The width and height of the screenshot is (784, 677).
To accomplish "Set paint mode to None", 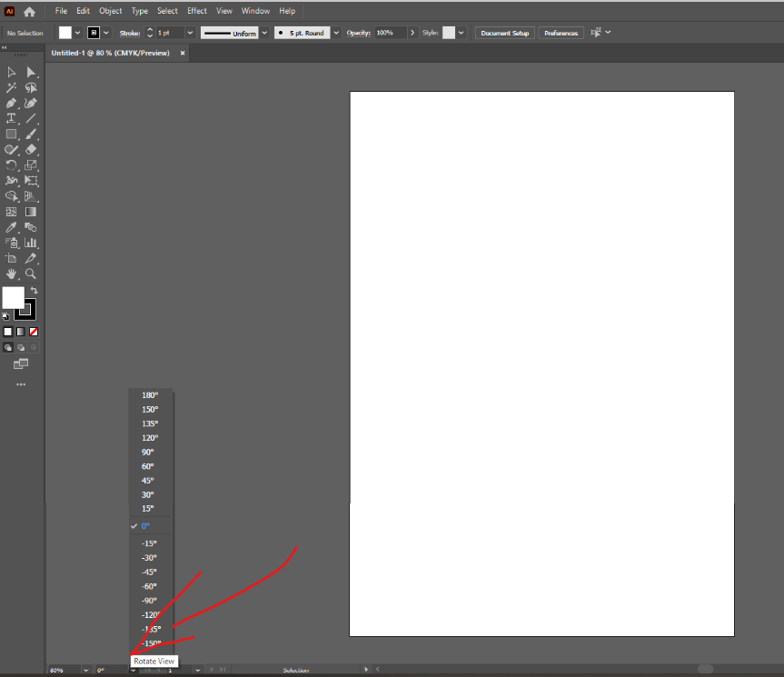I will [34, 332].
